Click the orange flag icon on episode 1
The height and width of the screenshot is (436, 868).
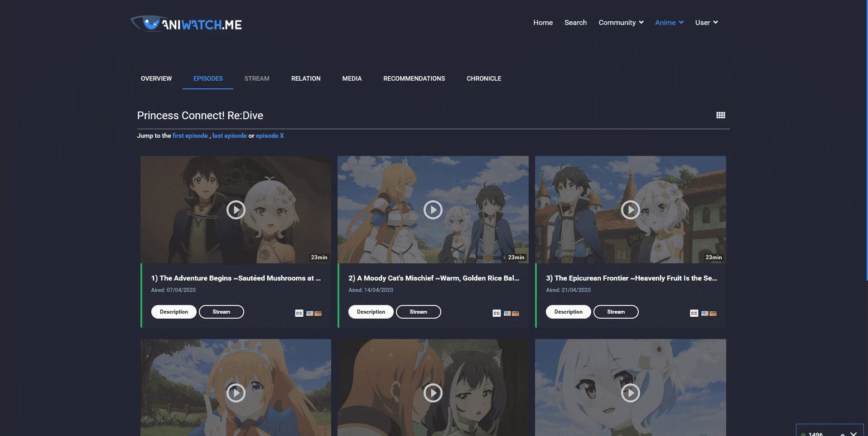pos(318,313)
